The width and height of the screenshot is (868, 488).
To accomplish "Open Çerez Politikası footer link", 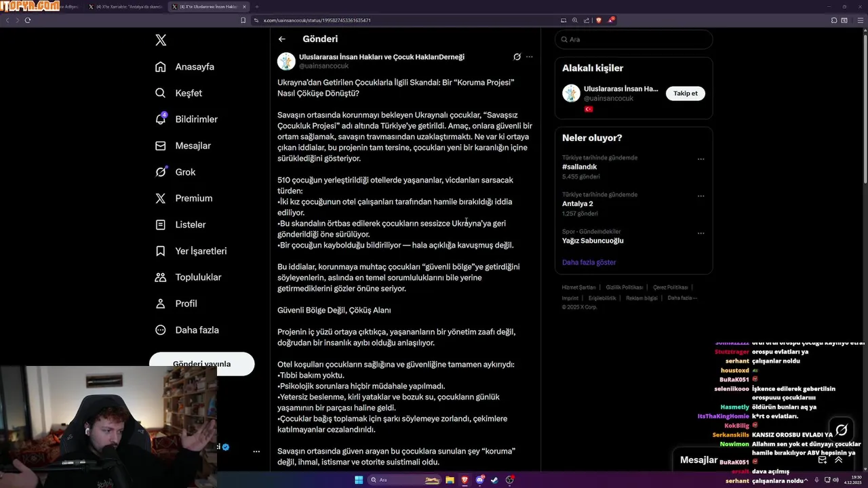I will click(x=670, y=287).
